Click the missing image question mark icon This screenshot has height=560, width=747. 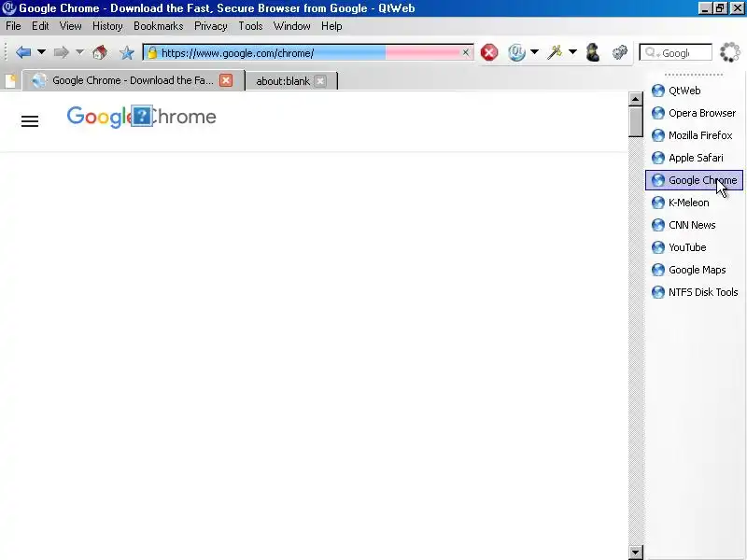click(142, 116)
